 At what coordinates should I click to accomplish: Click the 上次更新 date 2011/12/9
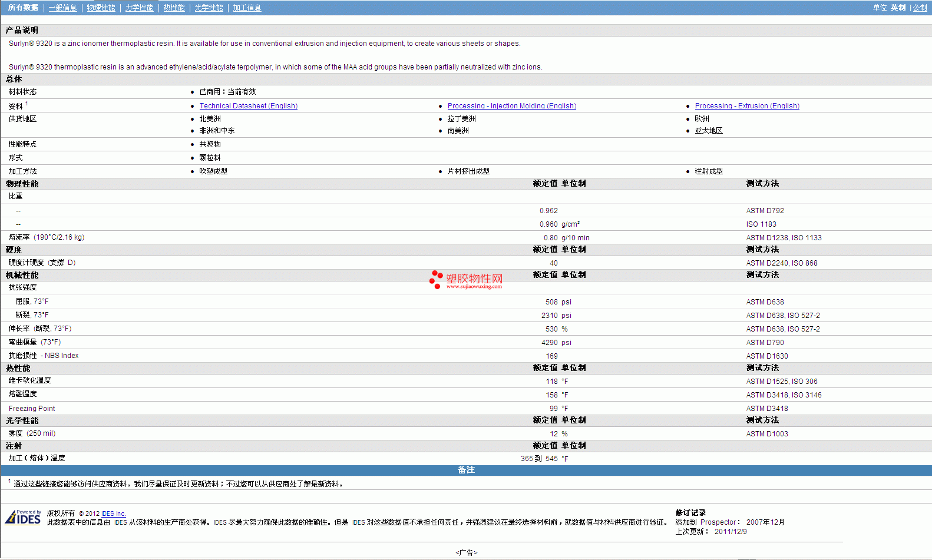[x=731, y=532]
